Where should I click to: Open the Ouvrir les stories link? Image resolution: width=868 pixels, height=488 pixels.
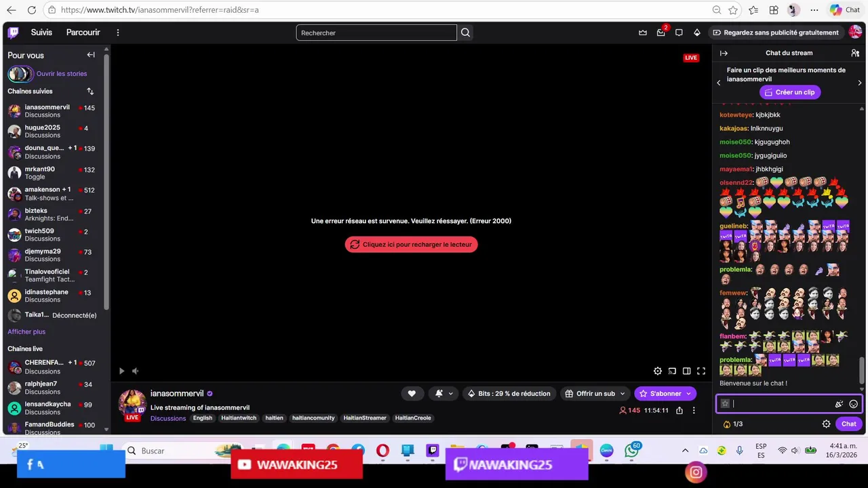[62, 74]
